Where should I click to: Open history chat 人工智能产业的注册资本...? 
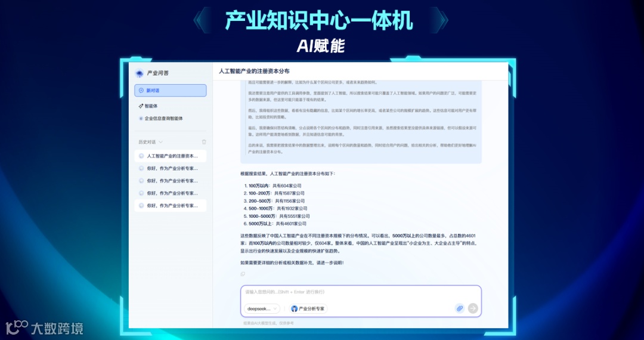[x=171, y=156]
